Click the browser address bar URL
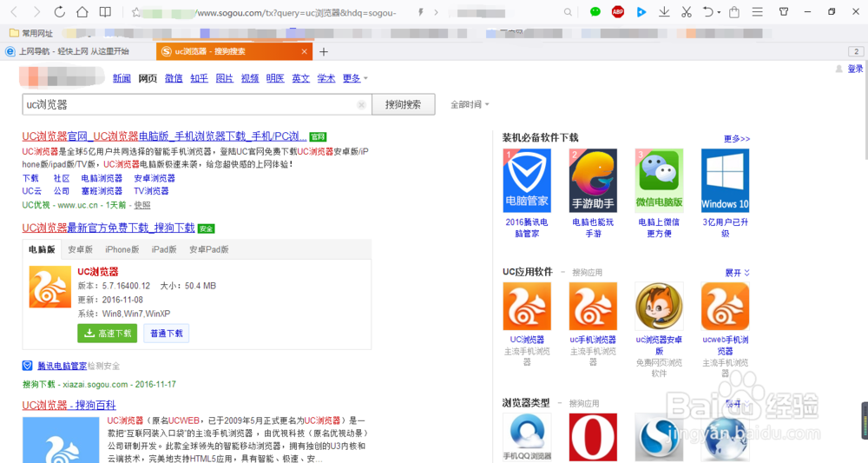This screenshot has height=463, width=868. click(296, 12)
